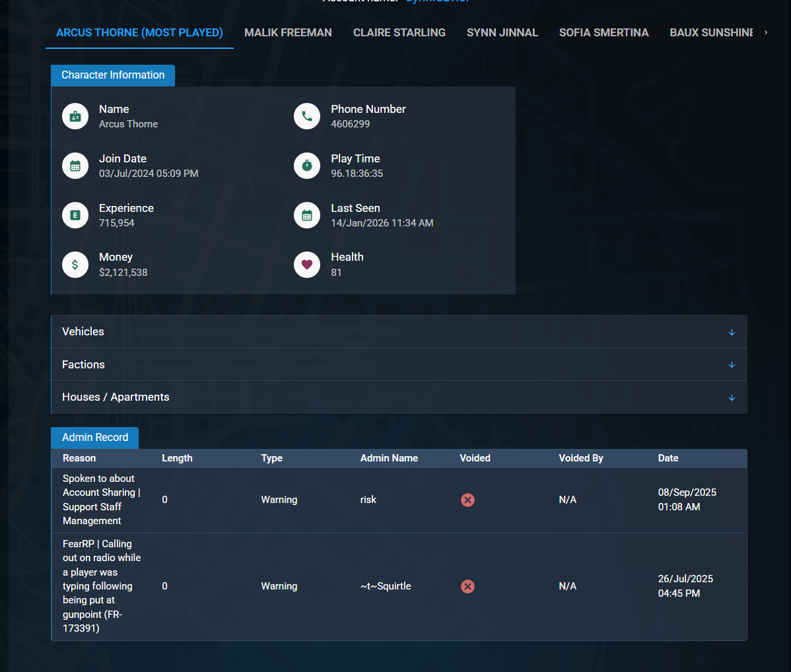Click the Admin Record header
This screenshot has height=672, width=791.
[95, 438]
